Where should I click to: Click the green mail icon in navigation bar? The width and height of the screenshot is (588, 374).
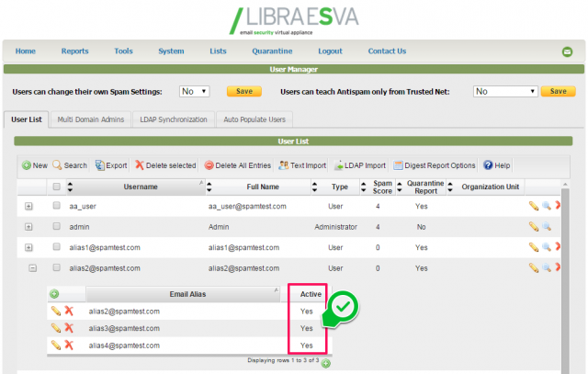(x=567, y=51)
